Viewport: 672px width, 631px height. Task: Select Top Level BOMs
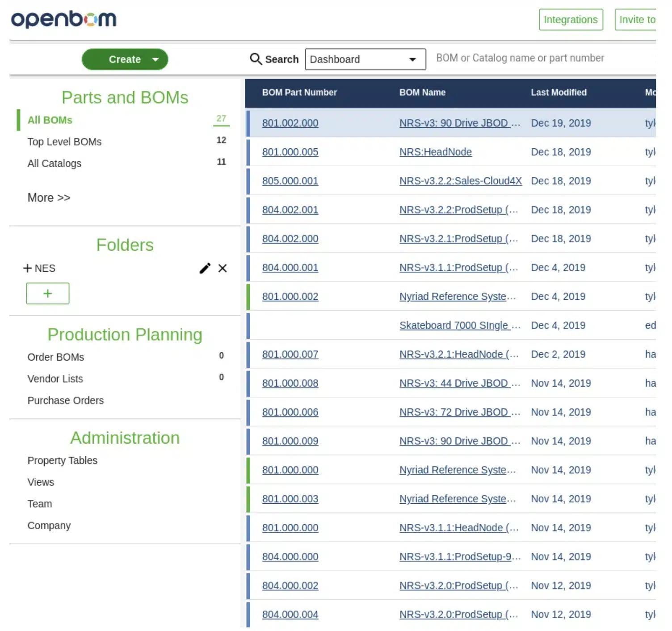[x=64, y=142]
